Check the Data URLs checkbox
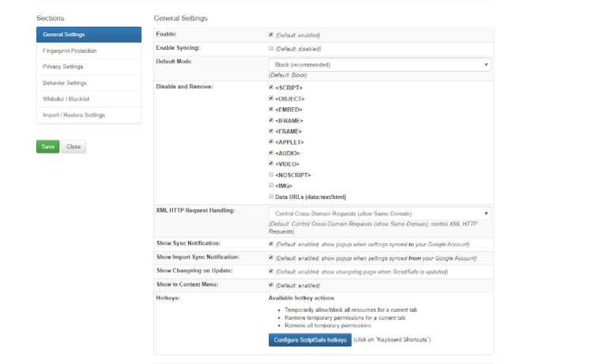 click(x=271, y=197)
